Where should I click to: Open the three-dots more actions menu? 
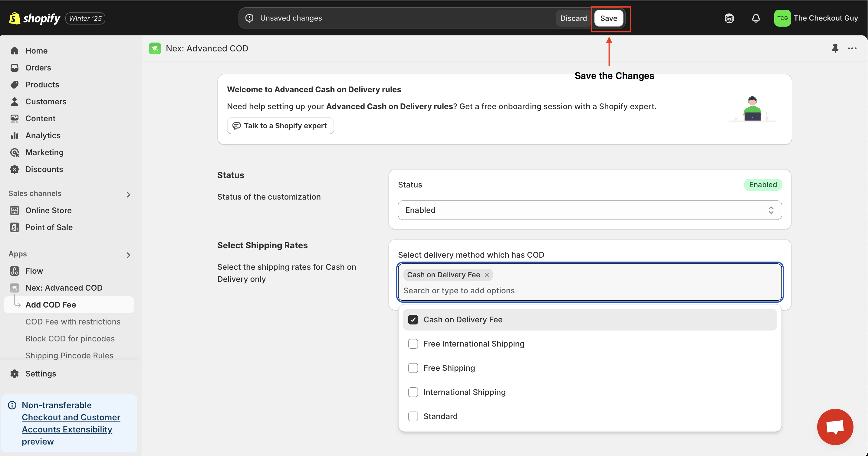[x=852, y=48]
